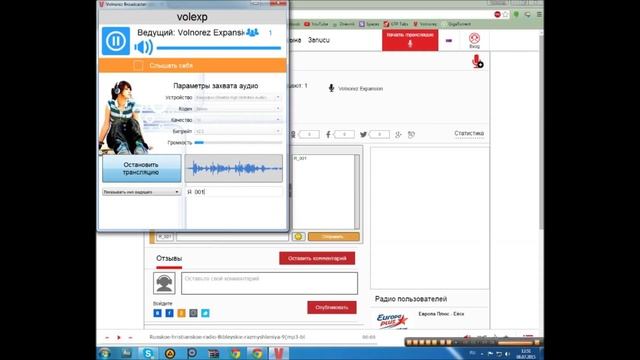This screenshot has height=360, width=640.
Task: Click the chat message input field on page
Action: pos(232,237)
